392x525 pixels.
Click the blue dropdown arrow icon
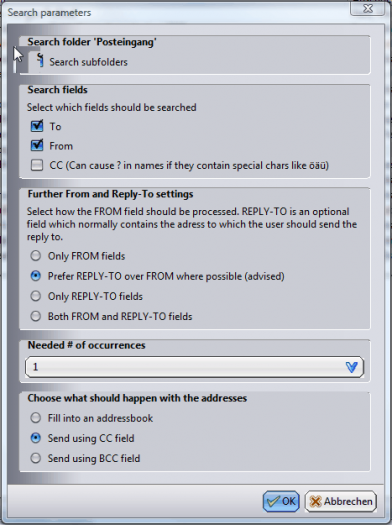coord(351,367)
